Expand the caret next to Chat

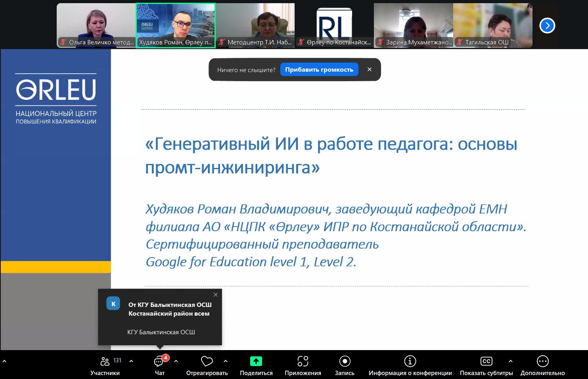point(176,361)
